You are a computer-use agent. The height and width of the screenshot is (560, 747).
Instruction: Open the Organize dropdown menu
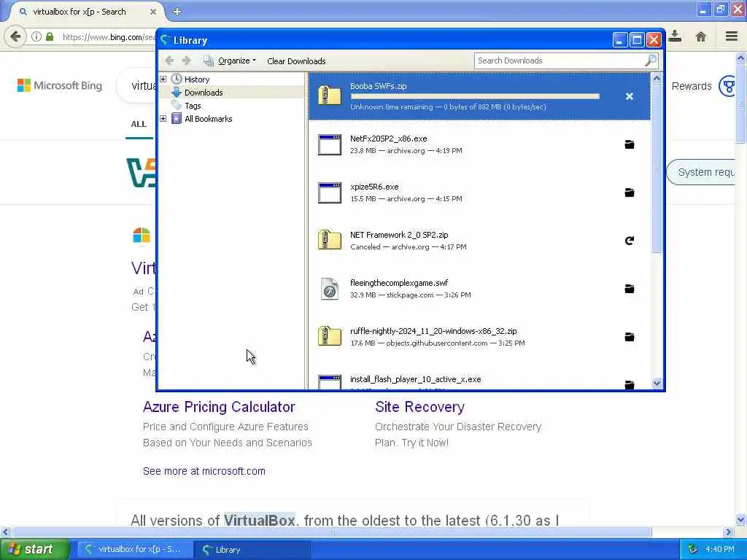tap(230, 61)
